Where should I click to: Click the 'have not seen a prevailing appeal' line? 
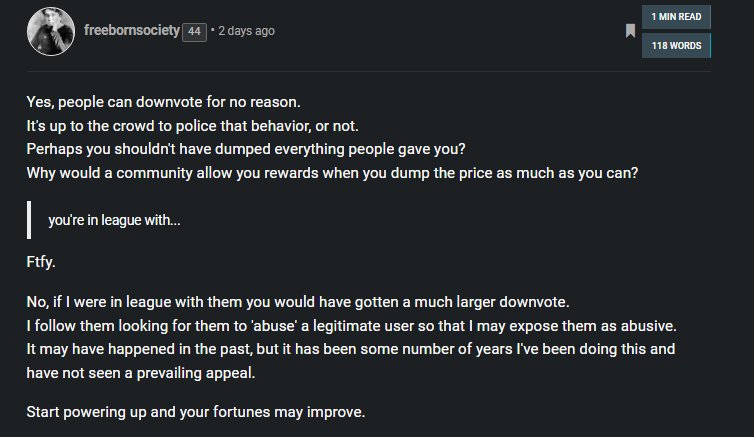point(140,373)
